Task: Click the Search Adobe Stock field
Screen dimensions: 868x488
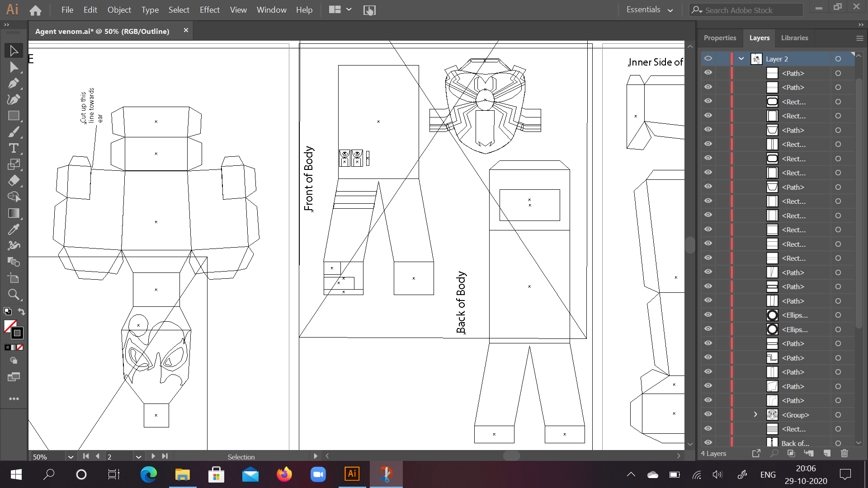Action: (x=750, y=10)
